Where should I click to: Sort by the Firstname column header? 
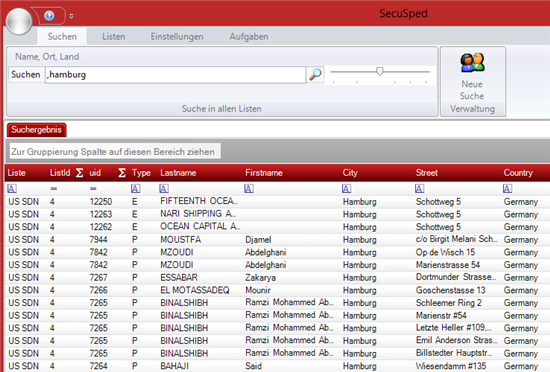pos(264,173)
